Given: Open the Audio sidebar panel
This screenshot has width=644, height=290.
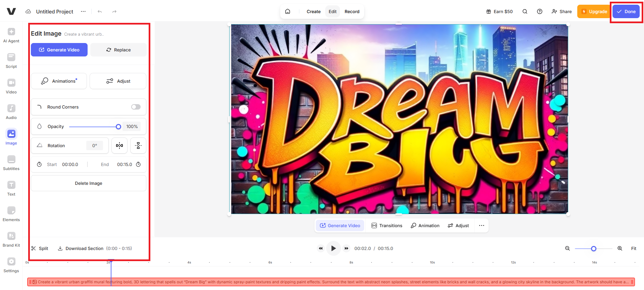Looking at the screenshot, I should tap(11, 112).
